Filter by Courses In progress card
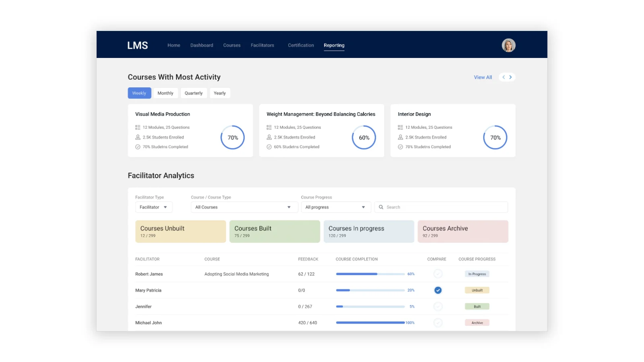Image resolution: width=644 pixels, height=362 pixels. [369, 231]
